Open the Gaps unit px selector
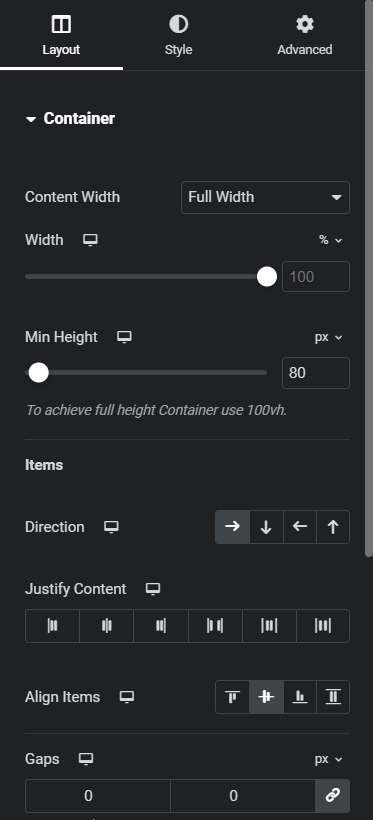 coord(329,759)
